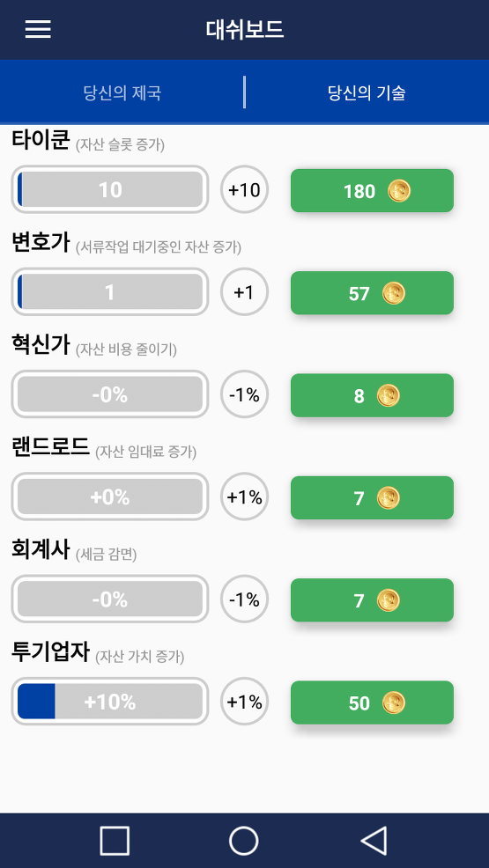Tap the Android home circle icon
Viewport: 489px width, 868px height.
[244, 841]
